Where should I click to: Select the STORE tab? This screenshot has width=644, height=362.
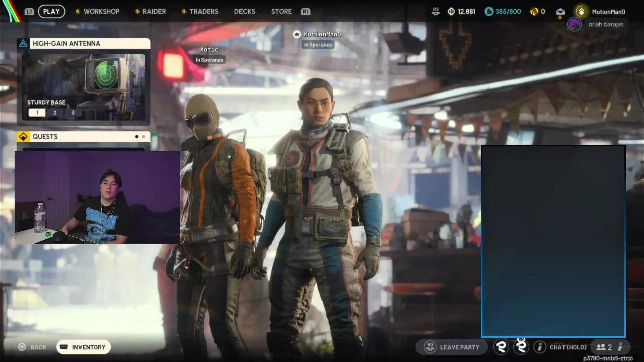(x=281, y=11)
